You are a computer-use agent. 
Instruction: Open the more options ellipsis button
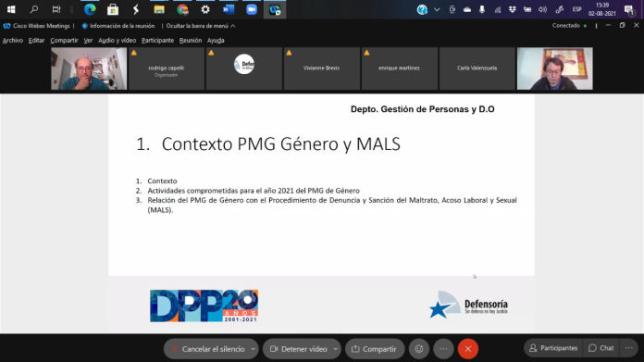click(443, 349)
